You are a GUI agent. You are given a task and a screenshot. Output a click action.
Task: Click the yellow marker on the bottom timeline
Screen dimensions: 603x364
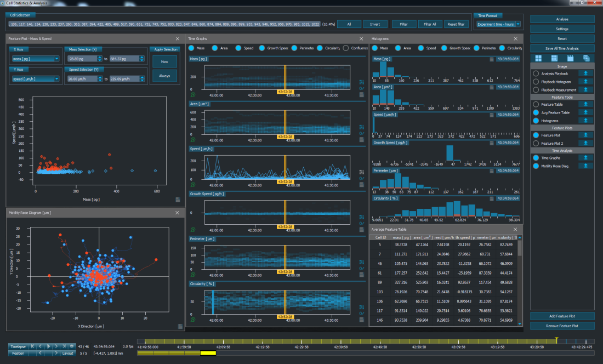pos(556,340)
